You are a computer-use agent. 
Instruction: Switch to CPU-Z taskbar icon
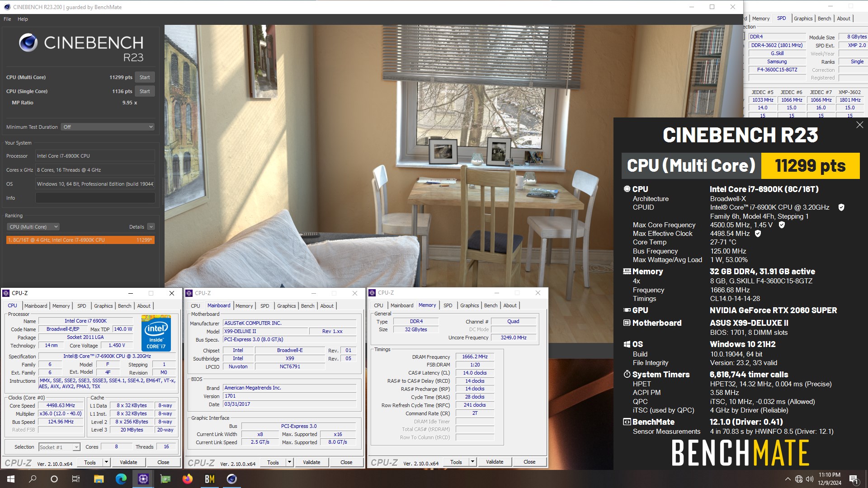143,479
